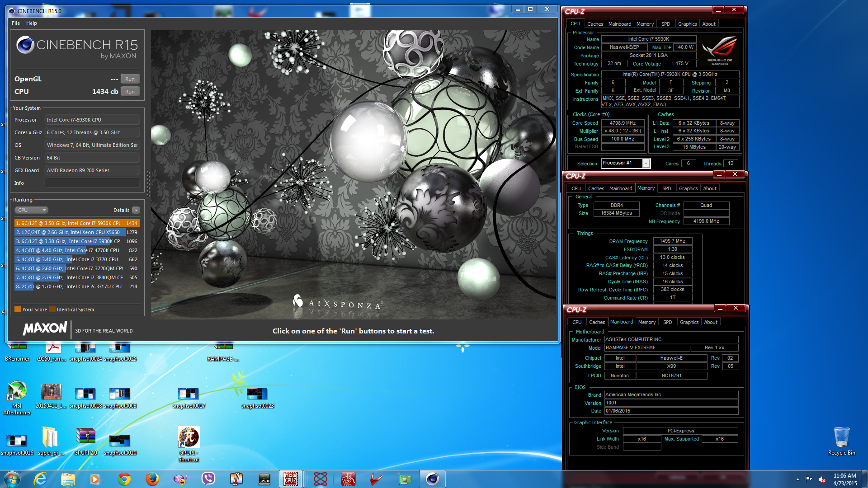Open Yahoo Messenger from taskbar

pos(180,479)
